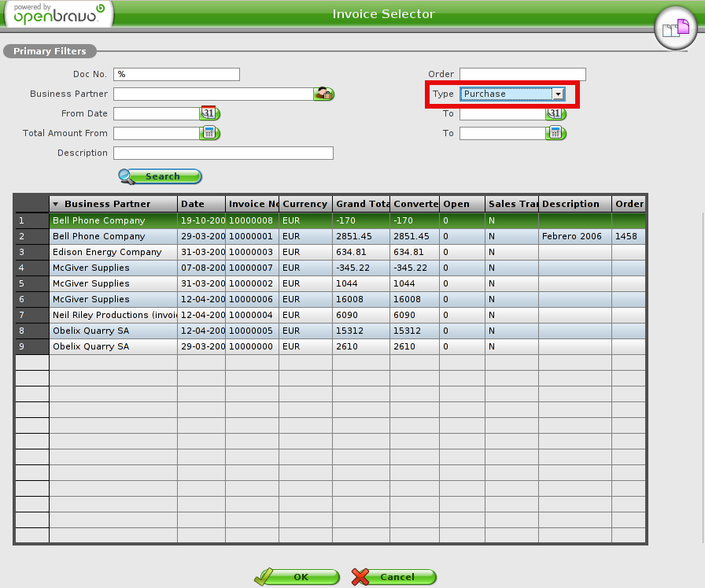Click the Openbravo logo
This screenshot has width=705, height=588.
(x=58, y=14)
